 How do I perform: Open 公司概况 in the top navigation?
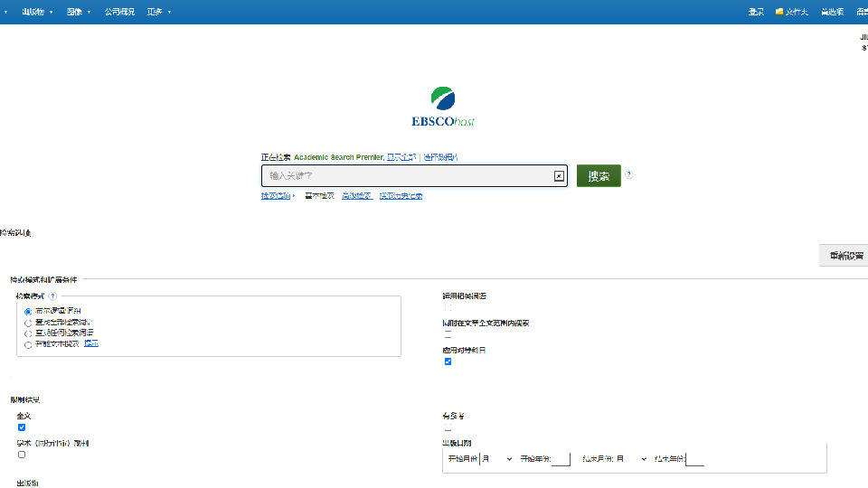(x=119, y=12)
